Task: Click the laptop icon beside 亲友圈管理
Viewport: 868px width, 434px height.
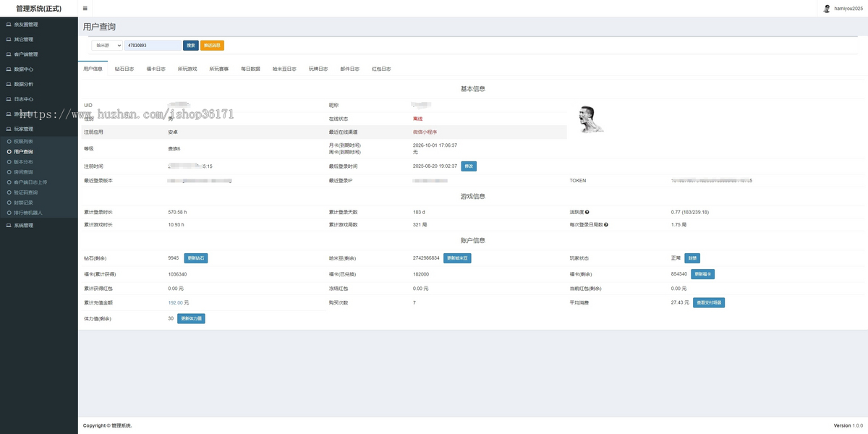Action: coord(9,25)
